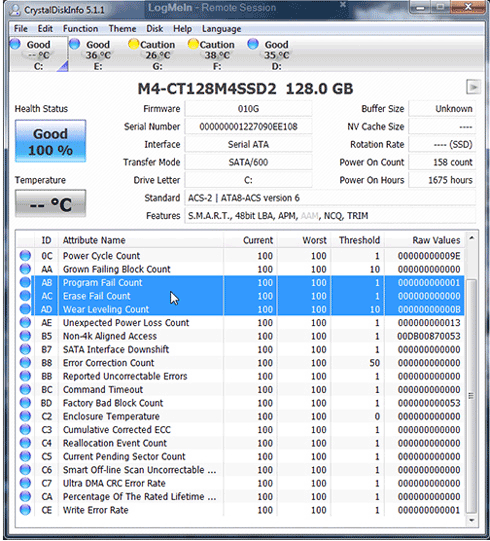Click the status icon of Current Pending Sector Count
Image resolution: width=490 pixels, height=541 pixels.
tap(25, 456)
